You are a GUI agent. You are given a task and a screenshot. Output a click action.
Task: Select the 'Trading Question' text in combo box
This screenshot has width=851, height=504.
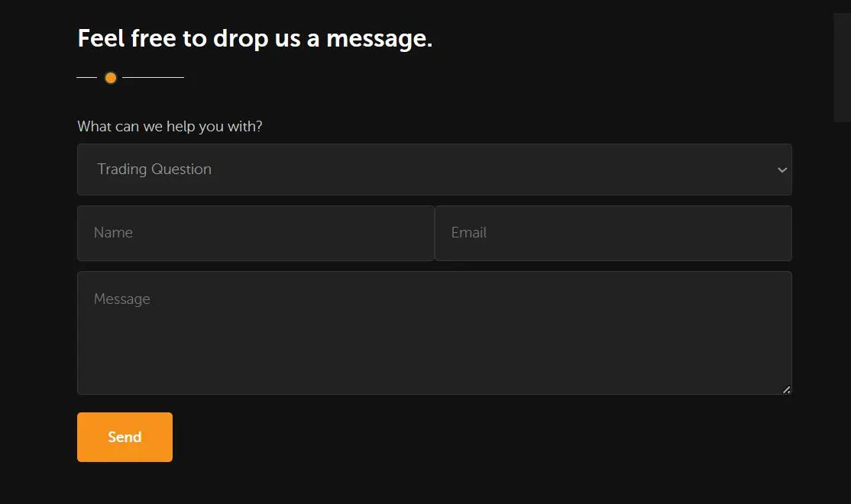click(154, 170)
